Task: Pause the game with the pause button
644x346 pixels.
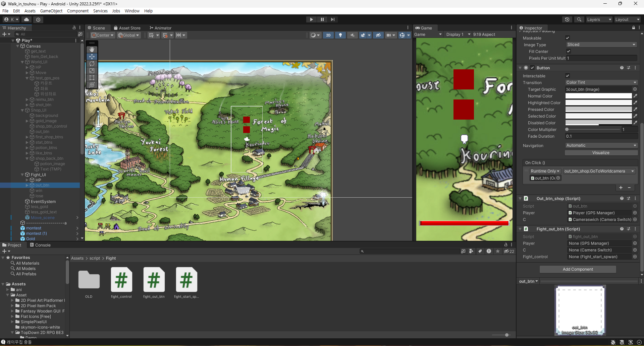Action: coord(322,19)
